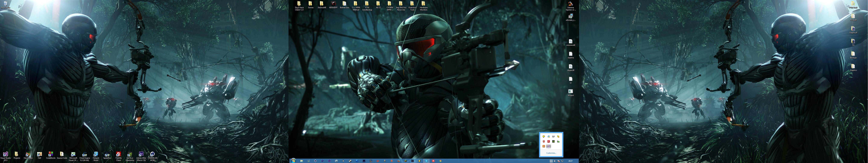Click the Action Center flag icon
The width and height of the screenshot is (868, 163).
point(559,161)
